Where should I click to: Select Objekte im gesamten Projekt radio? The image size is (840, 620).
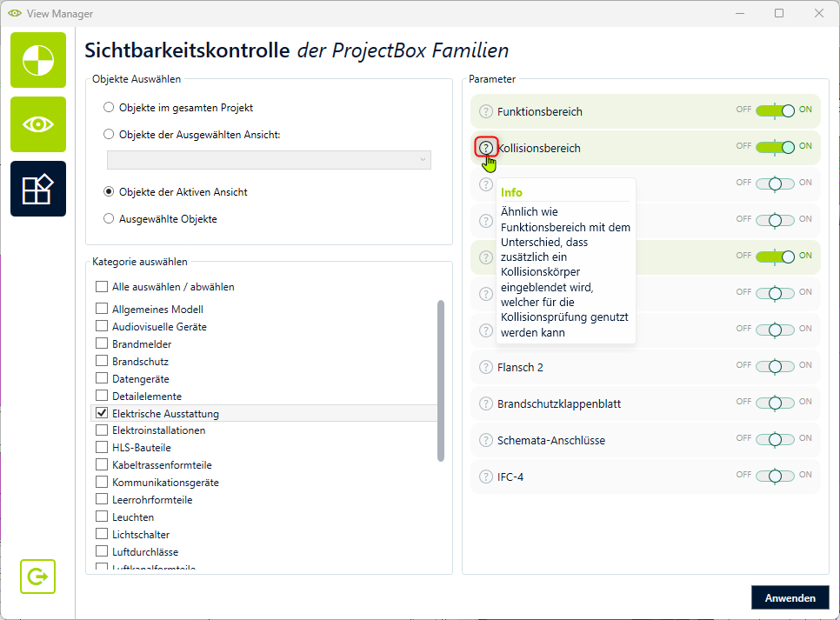click(x=109, y=107)
